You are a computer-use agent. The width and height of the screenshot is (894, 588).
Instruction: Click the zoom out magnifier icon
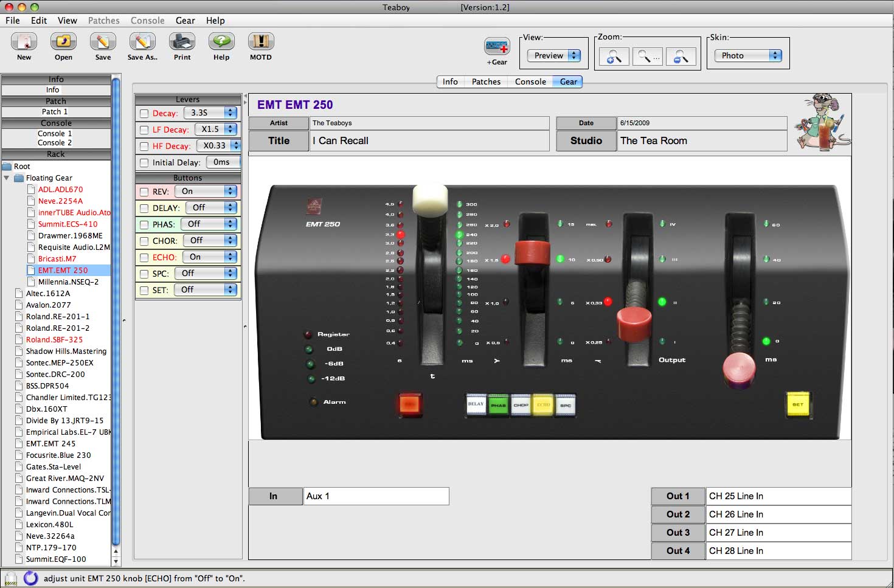click(x=681, y=57)
